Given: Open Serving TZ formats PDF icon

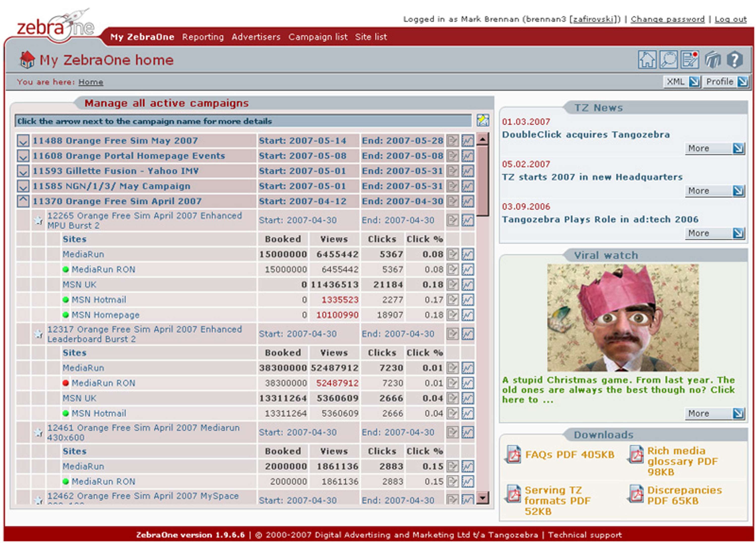Looking at the screenshot, I should point(513,494).
